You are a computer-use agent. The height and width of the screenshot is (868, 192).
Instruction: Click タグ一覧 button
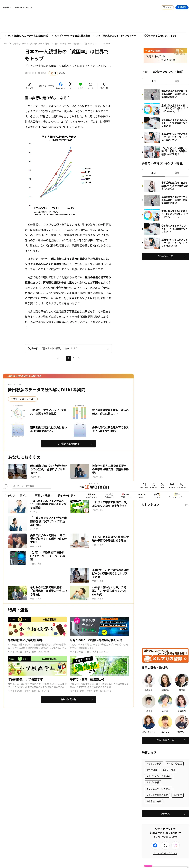(x=165, y=814)
